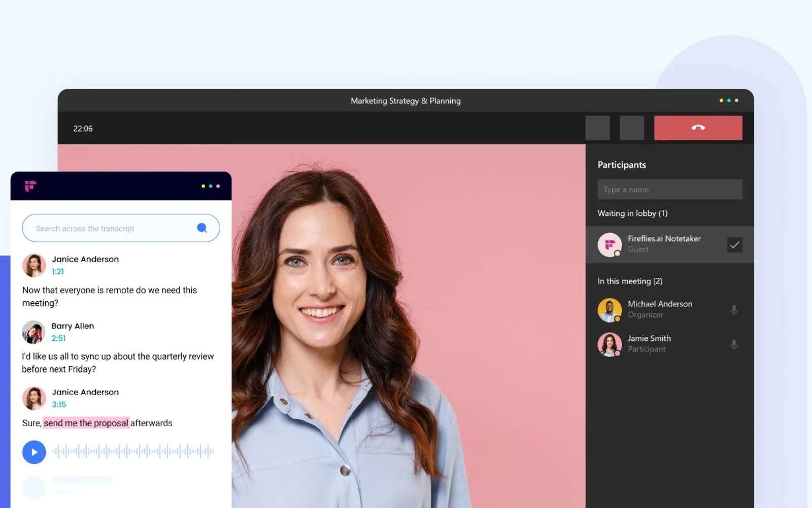Play the transcript audio clip
Image resolution: width=812 pixels, height=508 pixels.
(34, 452)
